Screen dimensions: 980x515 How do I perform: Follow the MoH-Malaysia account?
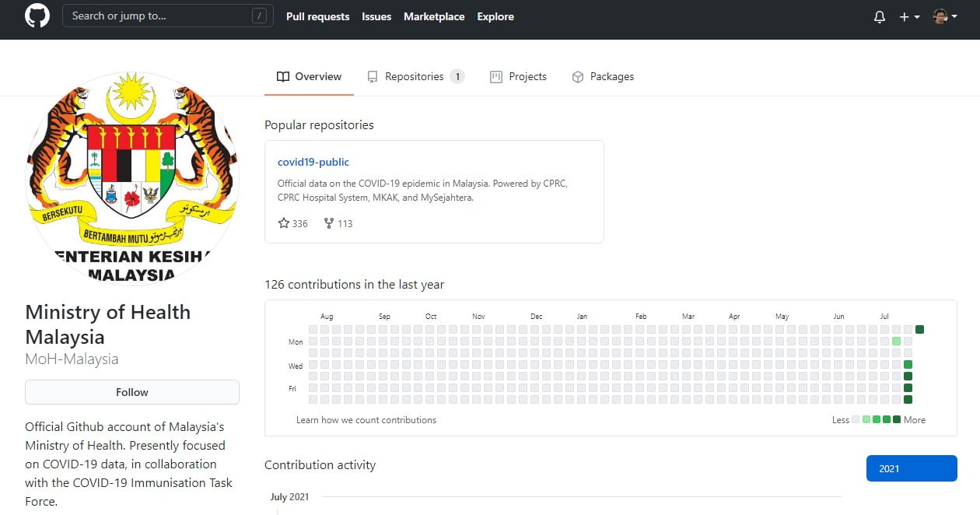pos(132,392)
